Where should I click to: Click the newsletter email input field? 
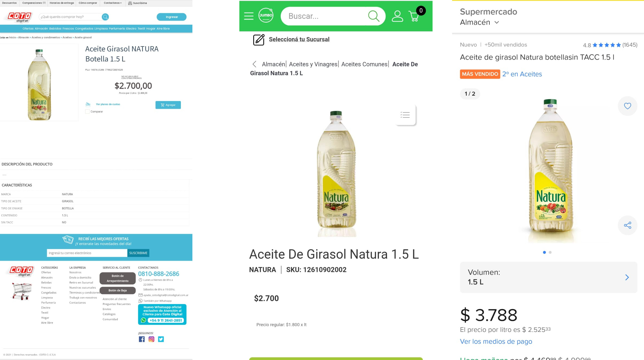(x=87, y=253)
